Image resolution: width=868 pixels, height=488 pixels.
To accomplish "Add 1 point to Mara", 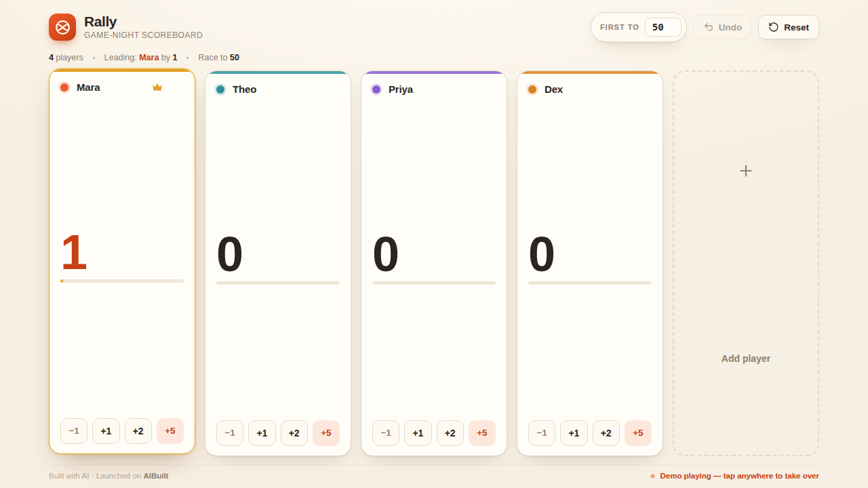I will pyautogui.click(x=106, y=431).
